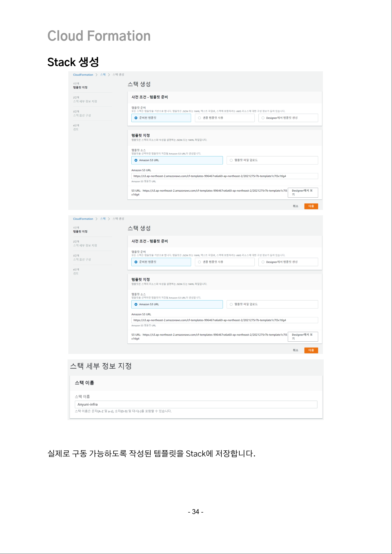Viewport: 392px width, 554px height.
Task: Choose 템플릿 파일 업로드 radio in lower screenshot
Action: pos(272,304)
